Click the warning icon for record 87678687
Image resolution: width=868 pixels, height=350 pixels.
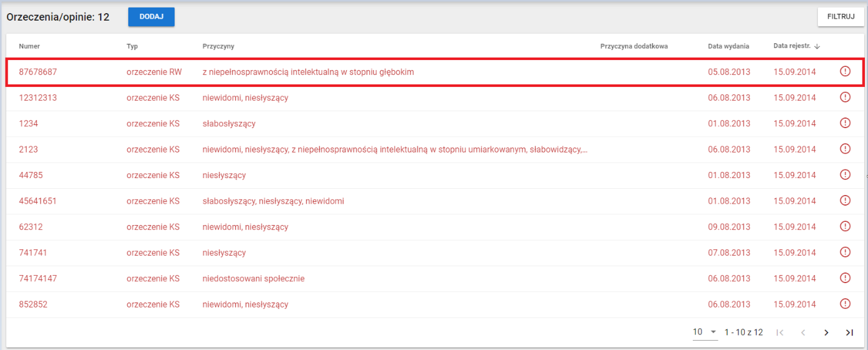coord(845,72)
